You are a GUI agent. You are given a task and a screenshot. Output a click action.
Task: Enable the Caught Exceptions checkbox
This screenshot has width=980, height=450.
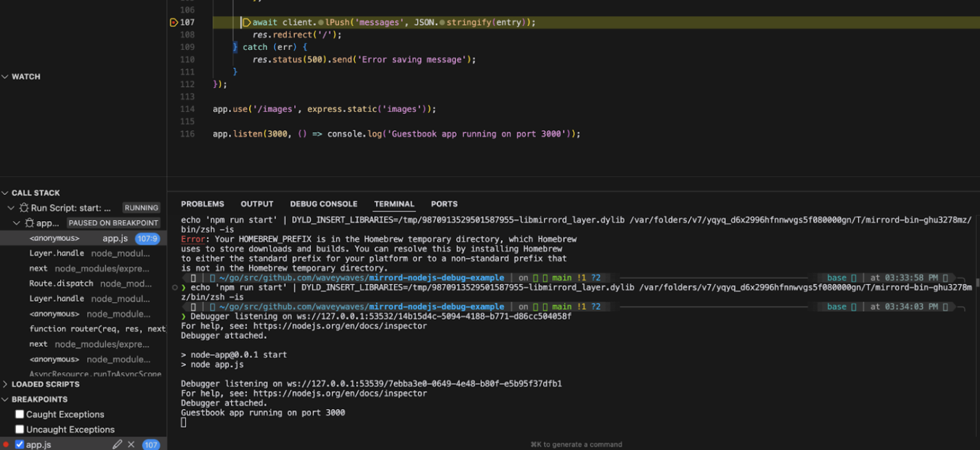coord(20,414)
